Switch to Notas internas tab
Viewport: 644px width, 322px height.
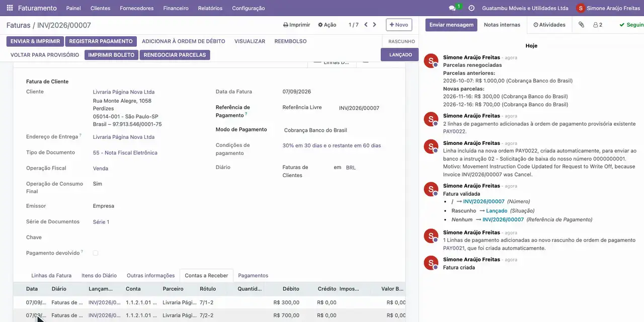pyautogui.click(x=502, y=25)
